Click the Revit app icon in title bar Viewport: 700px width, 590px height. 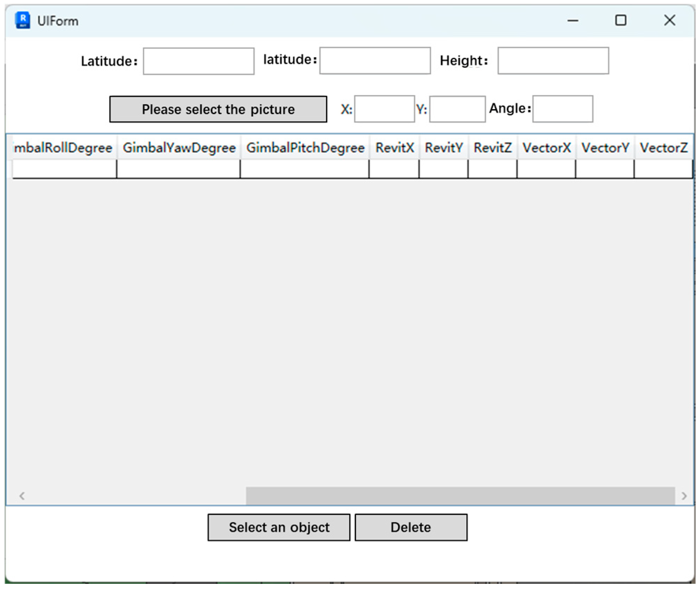pyautogui.click(x=23, y=20)
